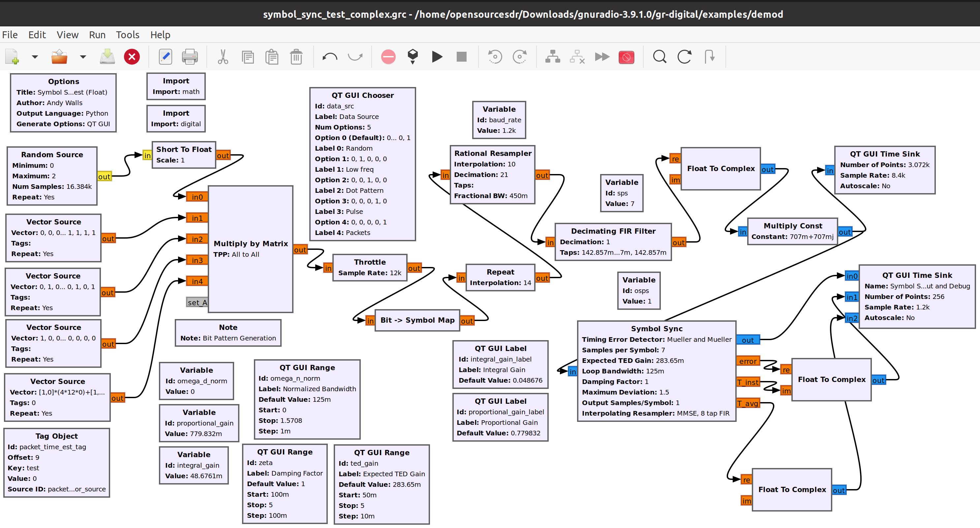Click the Open flow graph folder icon

click(x=59, y=57)
